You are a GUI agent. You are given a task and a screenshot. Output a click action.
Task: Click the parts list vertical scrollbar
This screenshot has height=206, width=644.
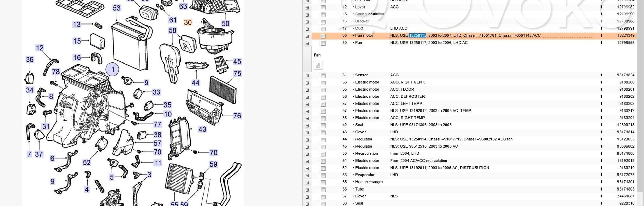(639, 103)
